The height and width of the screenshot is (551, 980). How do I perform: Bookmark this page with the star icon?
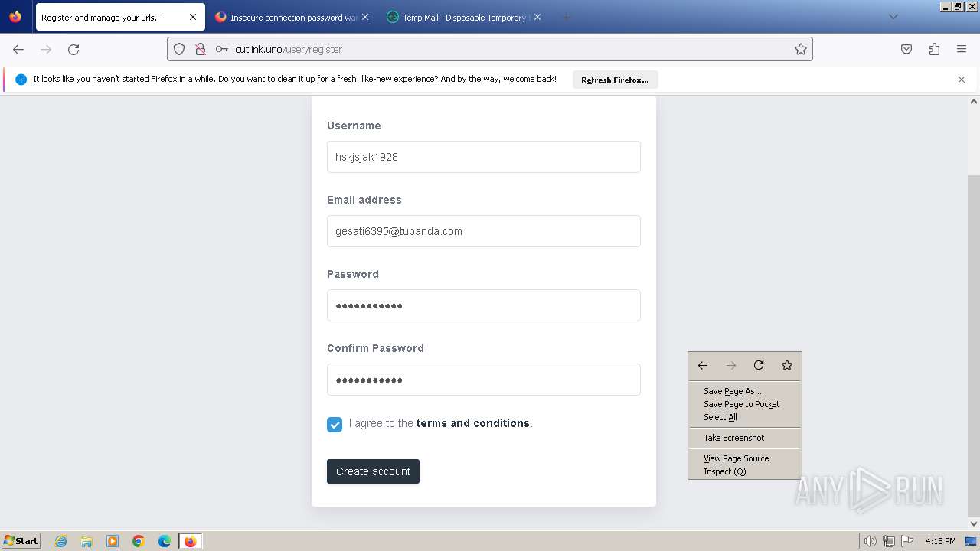coord(801,49)
